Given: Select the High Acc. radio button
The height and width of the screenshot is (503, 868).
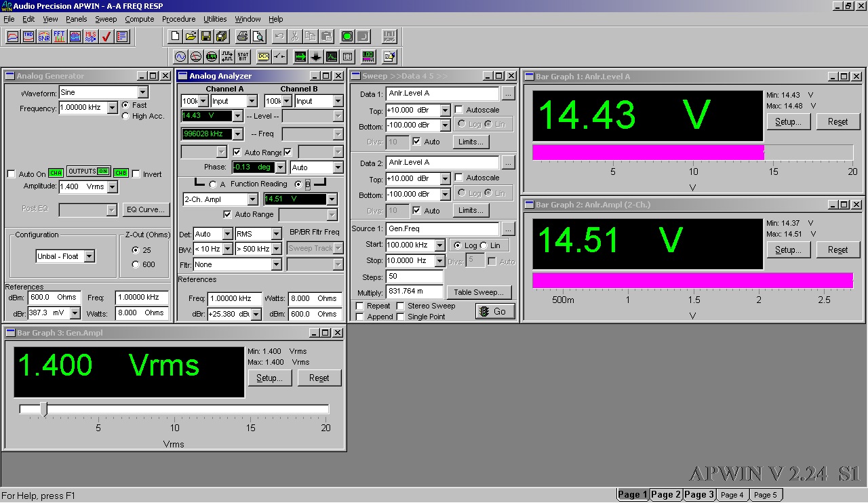Looking at the screenshot, I should pos(125,117).
